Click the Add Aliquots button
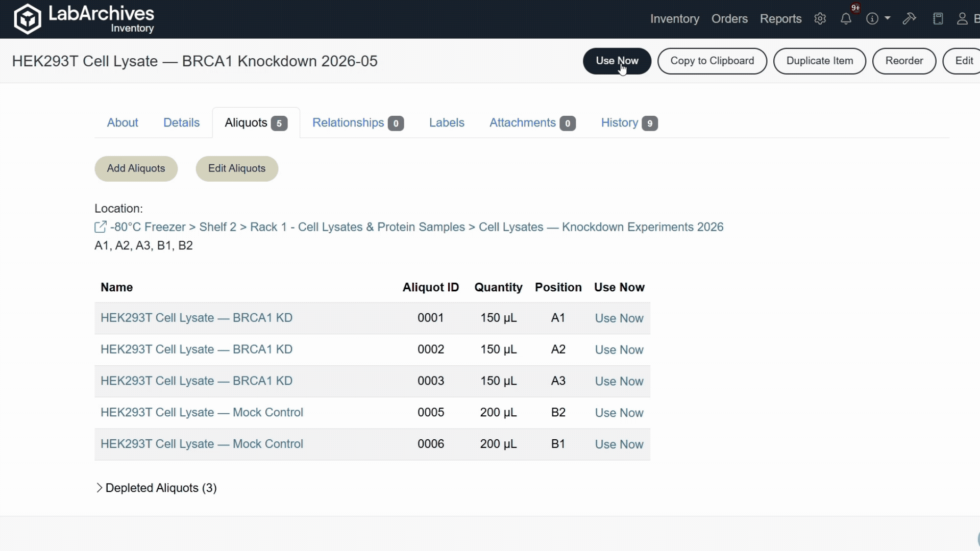This screenshot has height=551, width=980. pos(136,169)
